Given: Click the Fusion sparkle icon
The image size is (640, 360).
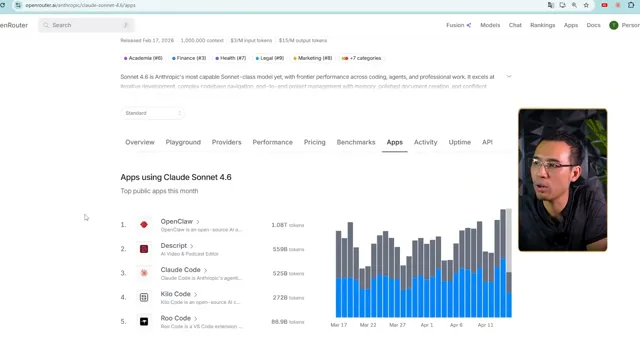Looking at the screenshot, I should (469, 25).
